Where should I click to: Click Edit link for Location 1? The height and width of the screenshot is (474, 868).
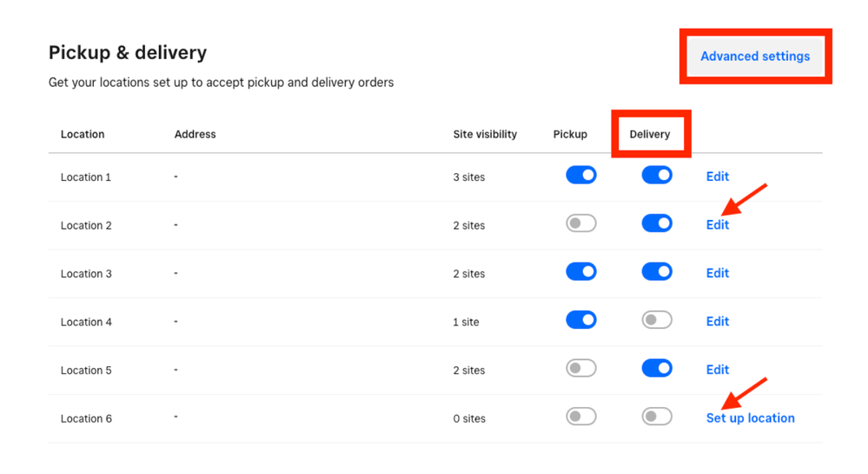coord(717,177)
